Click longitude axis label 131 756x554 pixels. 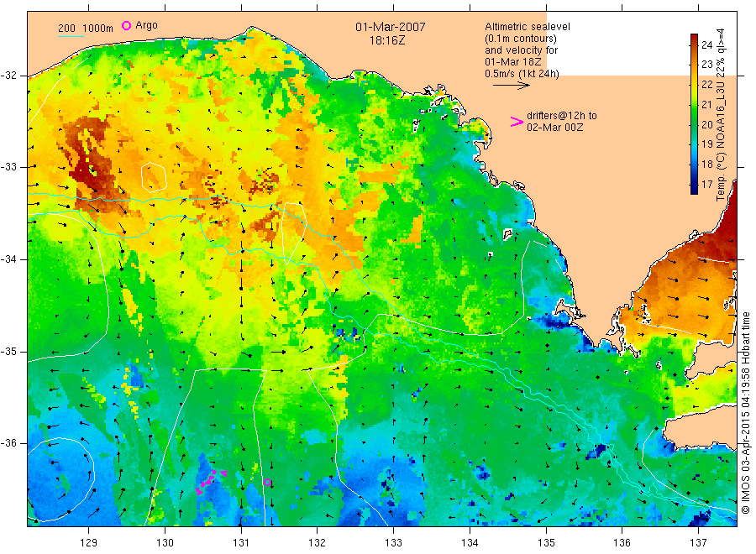click(x=241, y=543)
